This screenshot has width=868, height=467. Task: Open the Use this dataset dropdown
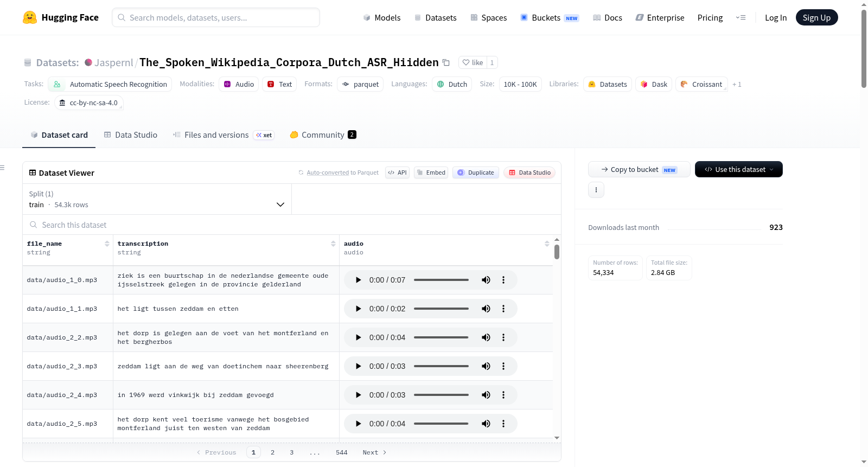739,169
